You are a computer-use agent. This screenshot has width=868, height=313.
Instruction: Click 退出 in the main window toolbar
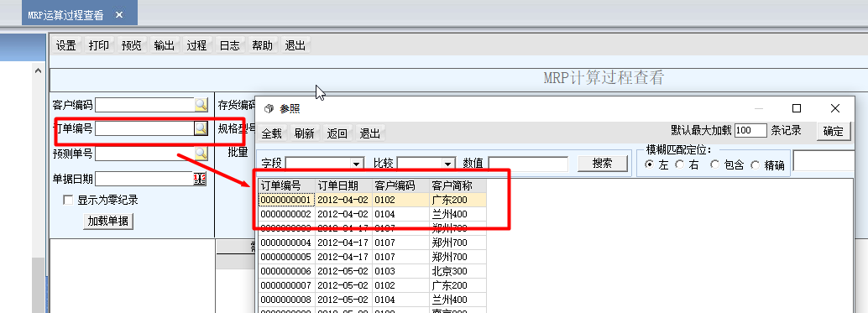[295, 45]
